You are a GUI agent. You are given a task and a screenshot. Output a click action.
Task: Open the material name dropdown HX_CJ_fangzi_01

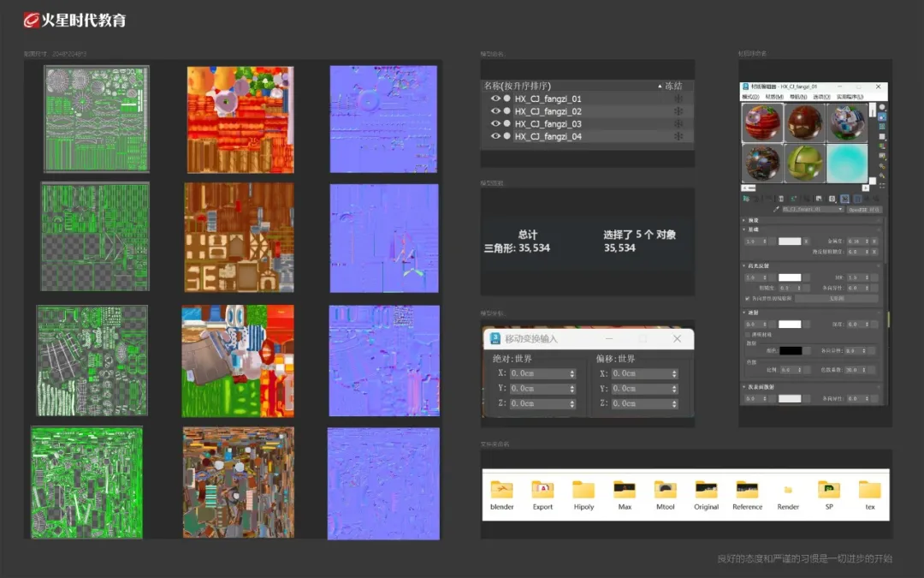812,209
